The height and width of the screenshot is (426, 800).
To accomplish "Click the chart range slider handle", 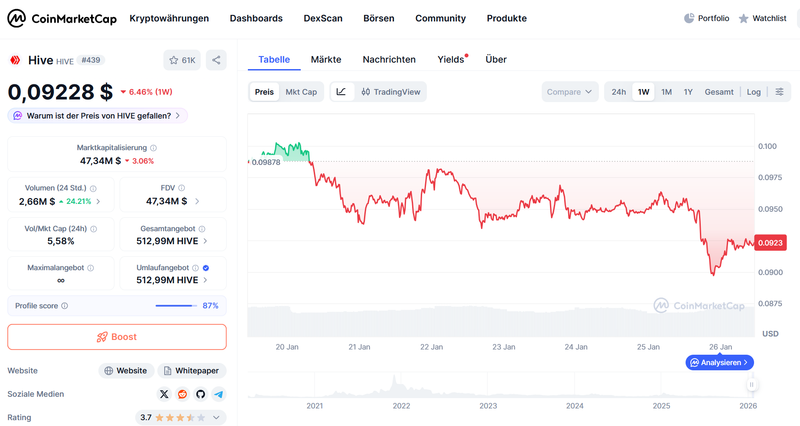I will 750,384.
